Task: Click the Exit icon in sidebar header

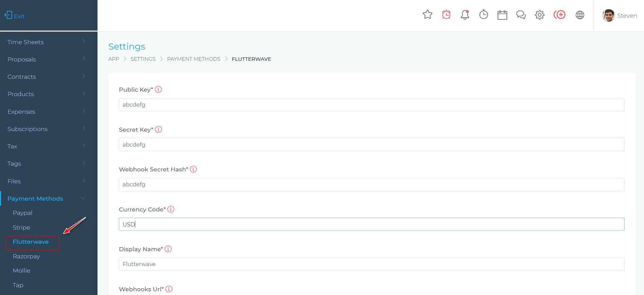Action: tap(8, 15)
